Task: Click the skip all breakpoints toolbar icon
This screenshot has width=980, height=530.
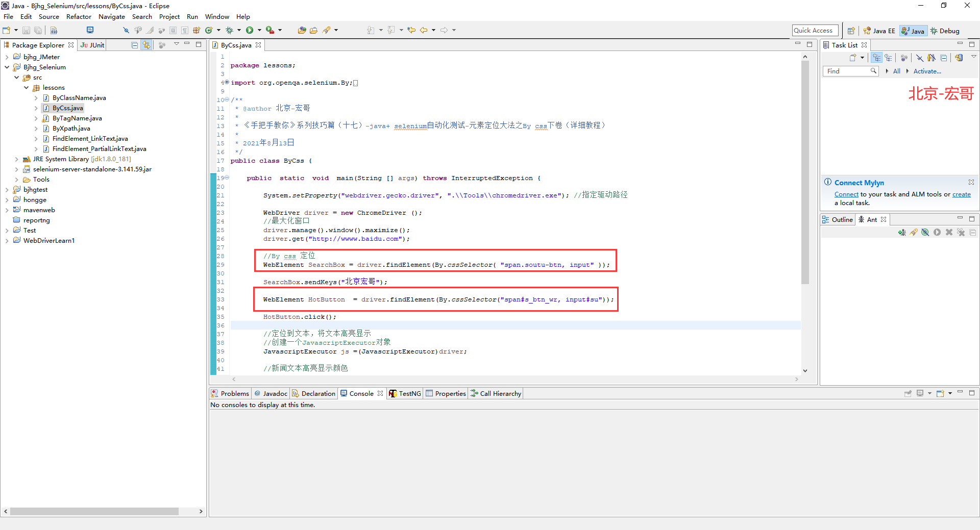Action: pos(126,31)
